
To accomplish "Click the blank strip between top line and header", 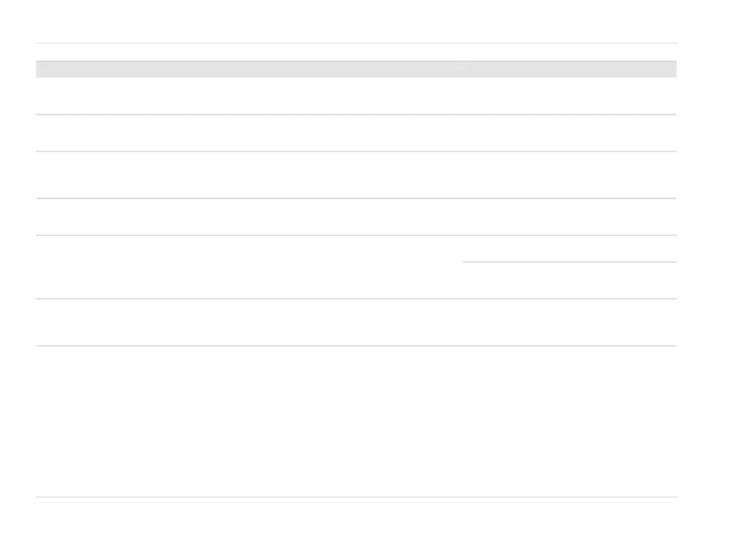I will [x=355, y=52].
